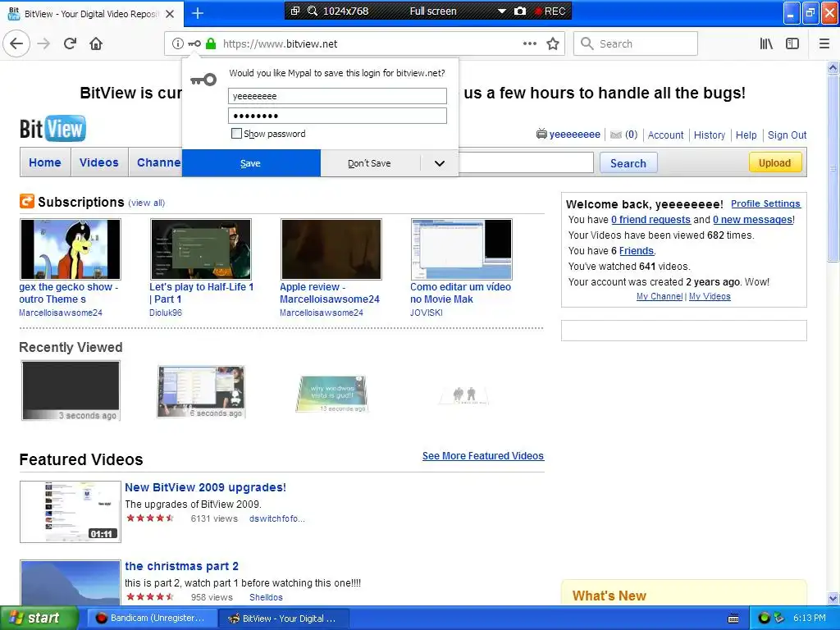Tick the Show password checkbox
The width and height of the screenshot is (840, 630).
click(x=236, y=134)
